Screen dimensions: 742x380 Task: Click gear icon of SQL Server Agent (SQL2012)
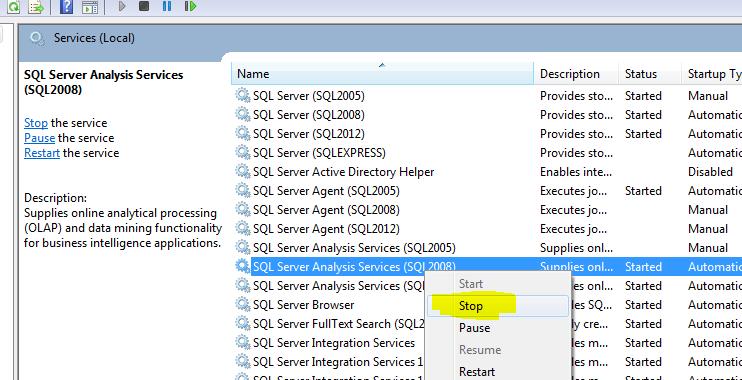(x=243, y=229)
